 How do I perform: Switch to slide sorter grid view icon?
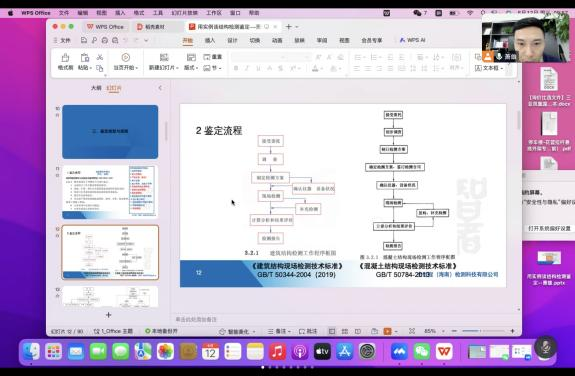[345, 331]
